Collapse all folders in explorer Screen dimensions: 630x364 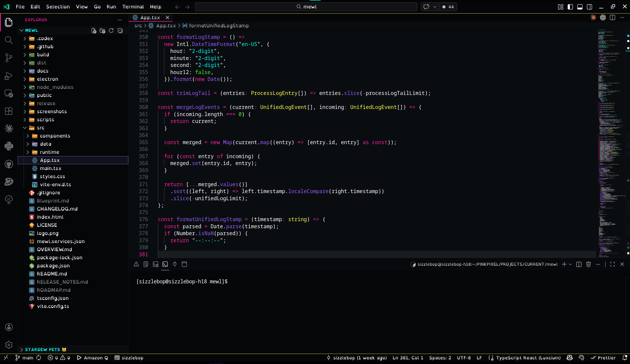pyautogui.click(x=120, y=30)
